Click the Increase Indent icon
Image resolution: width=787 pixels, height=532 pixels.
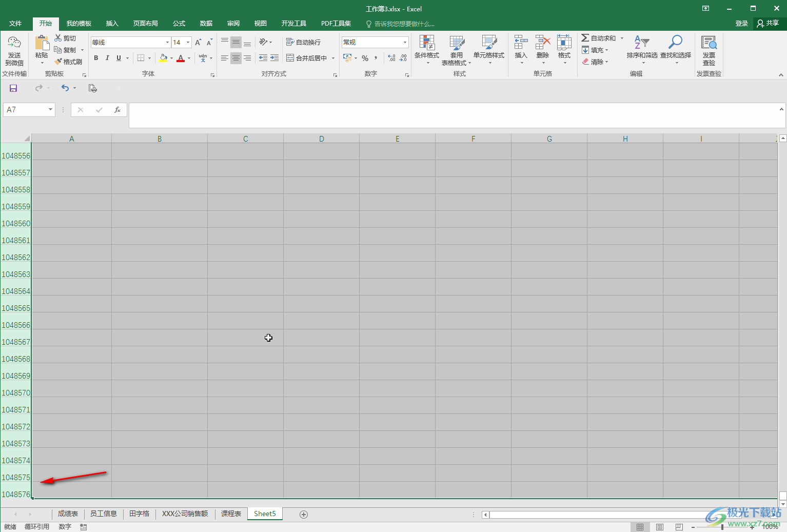[274, 58]
